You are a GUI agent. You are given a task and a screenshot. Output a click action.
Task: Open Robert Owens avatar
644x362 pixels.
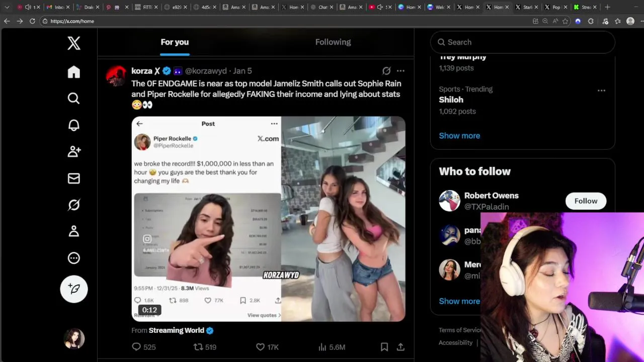[449, 201]
